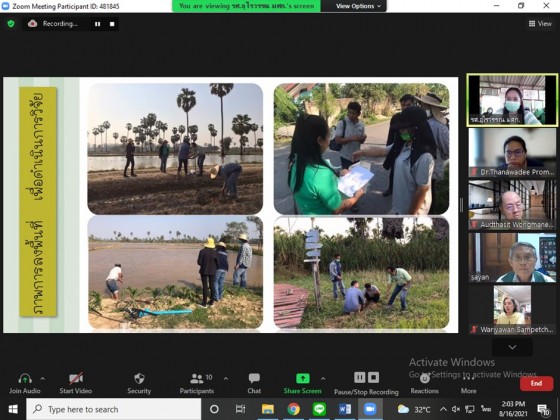
Task: Show hidden system tray icons
Action: 443,409
